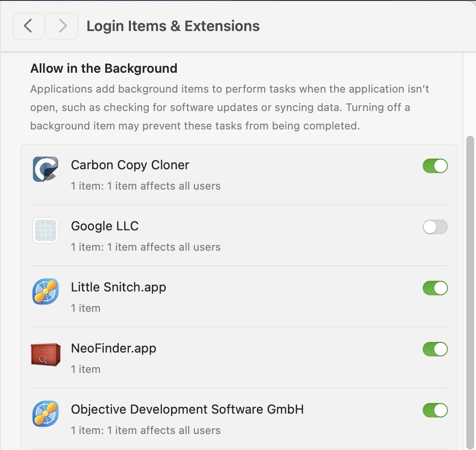Toggle off Objective Development Software GmbH
Viewport: 476px width, 450px height.
[x=435, y=410]
